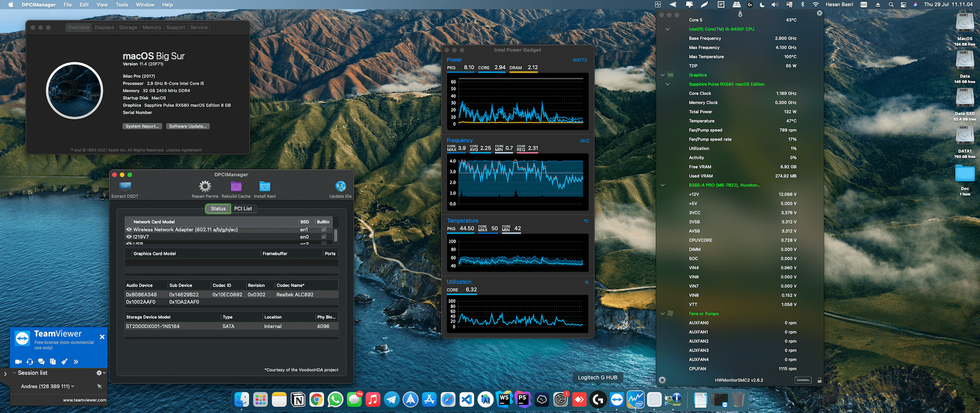Open Visual Studio Code from dock

click(467, 400)
